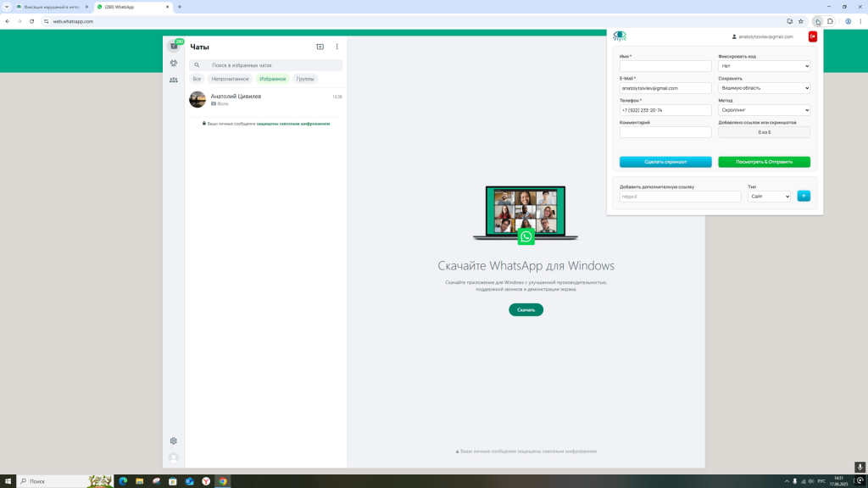Click the Имя input field
This screenshot has width=868, height=488.
[665, 66]
